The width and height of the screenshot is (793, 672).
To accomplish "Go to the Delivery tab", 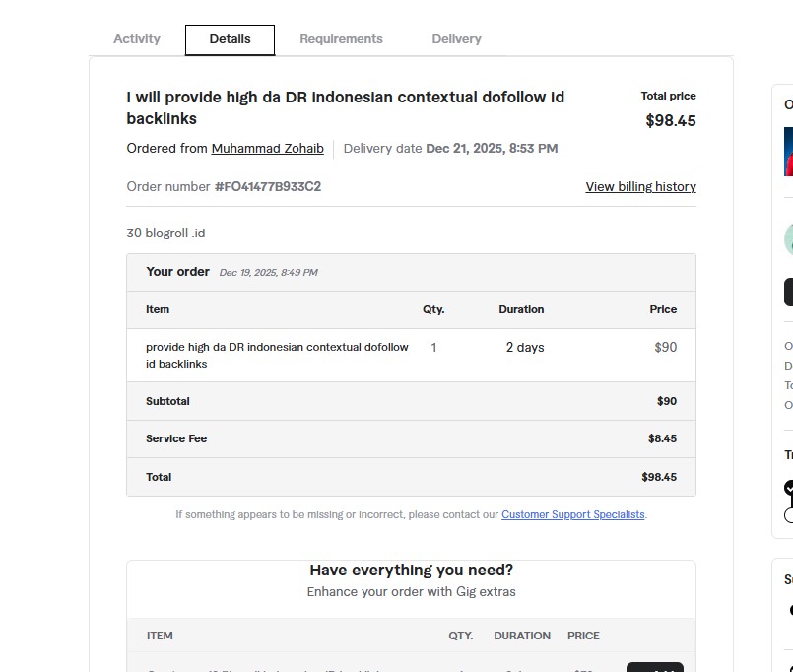I will (456, 39).
